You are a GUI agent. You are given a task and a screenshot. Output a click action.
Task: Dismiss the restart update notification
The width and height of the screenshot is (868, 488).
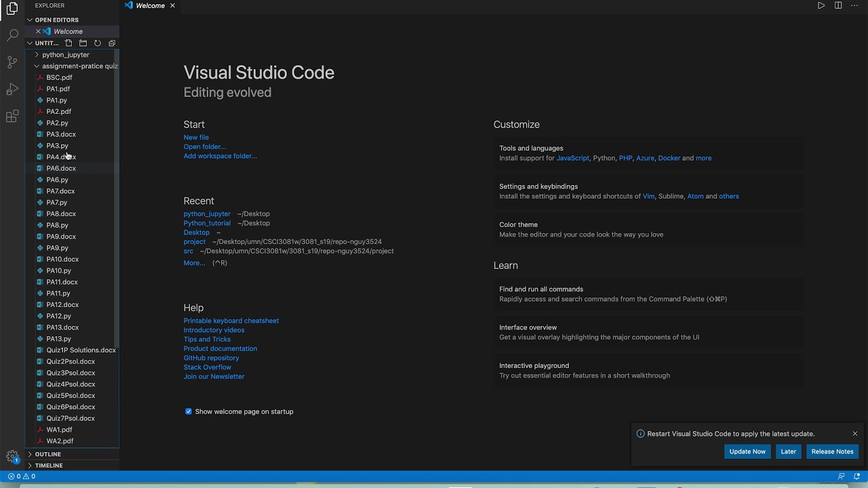(855, 434)
